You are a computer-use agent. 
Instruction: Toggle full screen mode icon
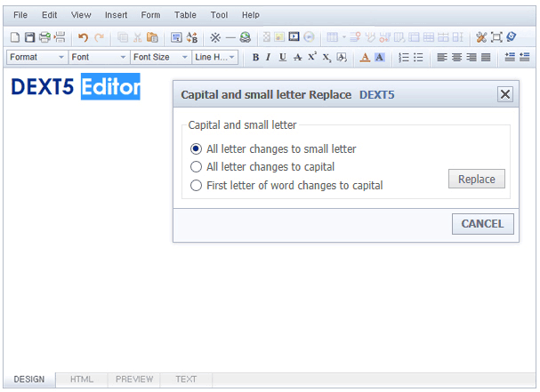(x=496, y=36)
